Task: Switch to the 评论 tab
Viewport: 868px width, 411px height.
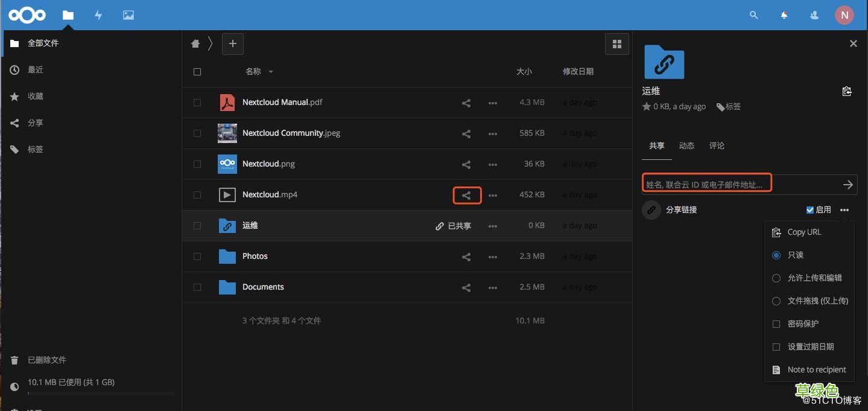Action: coord(717,146)
